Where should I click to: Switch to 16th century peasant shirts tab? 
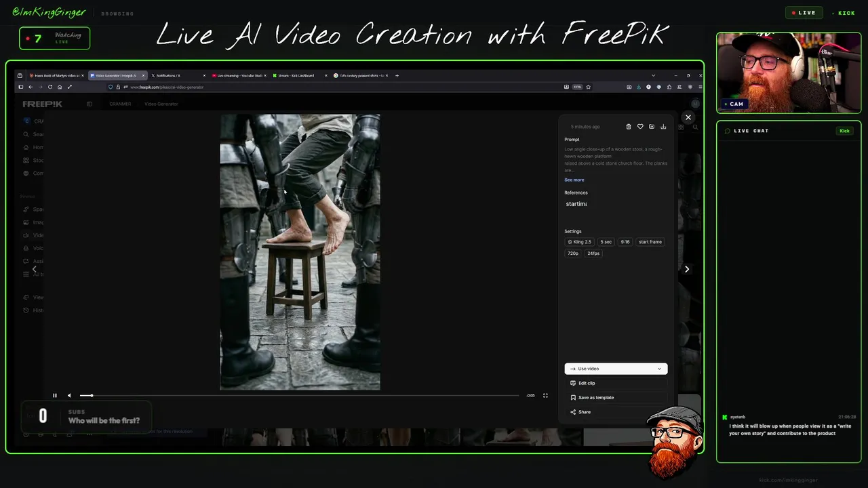pyautogui.click(x=361, y=75)
